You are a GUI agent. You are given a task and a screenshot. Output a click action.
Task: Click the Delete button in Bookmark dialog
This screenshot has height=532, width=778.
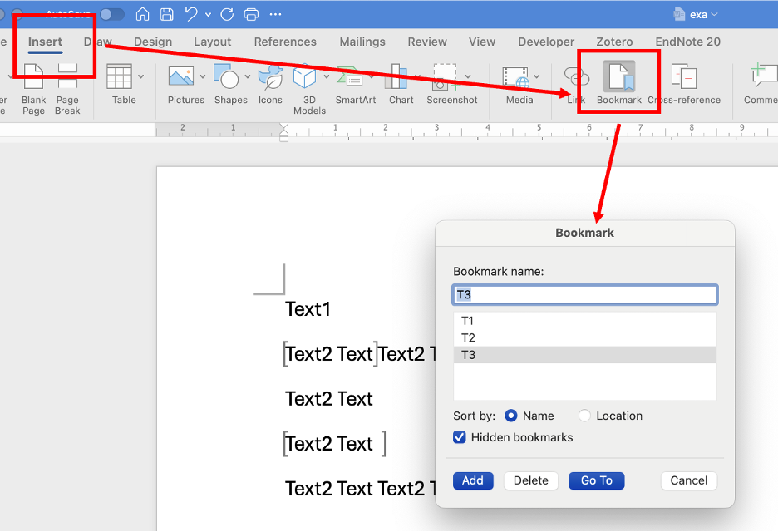[x=530, y=480]
